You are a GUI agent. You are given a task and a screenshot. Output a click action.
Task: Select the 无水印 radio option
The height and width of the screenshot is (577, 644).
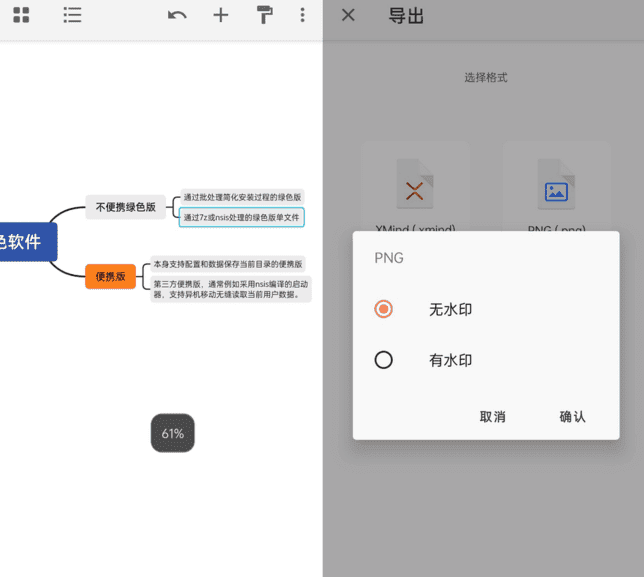tap(383, 309)
